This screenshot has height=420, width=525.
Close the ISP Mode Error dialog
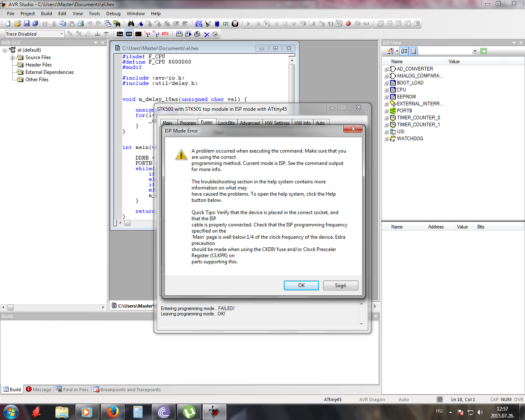coord(353,130)
